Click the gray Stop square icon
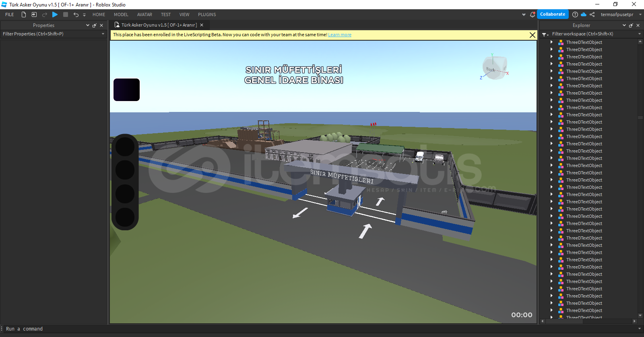644x337 pixels. (x=66, y=14)
